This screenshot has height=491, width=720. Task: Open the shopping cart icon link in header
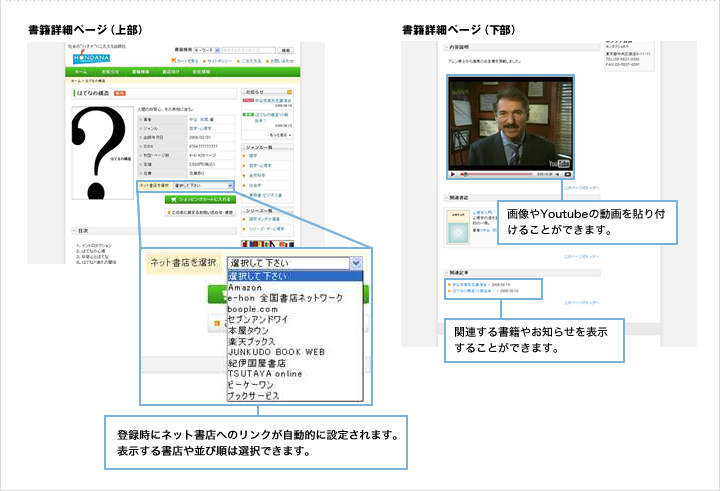pyautogui.click(x=174, y=60)
